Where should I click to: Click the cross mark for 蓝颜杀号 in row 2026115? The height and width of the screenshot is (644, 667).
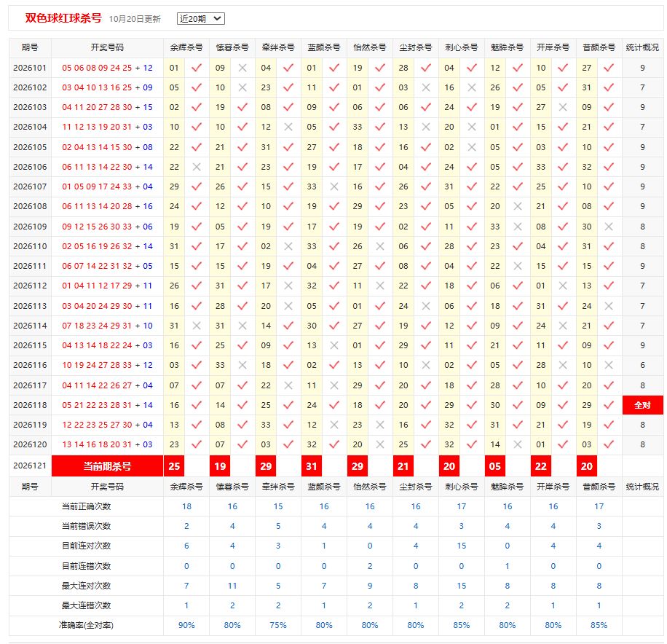[334, 345]
